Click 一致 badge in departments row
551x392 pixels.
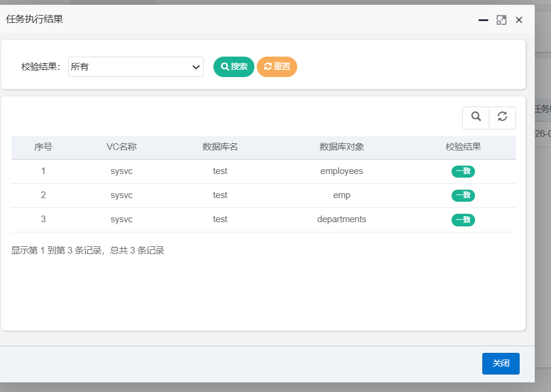pyautogui.click(x=463, y=220)
